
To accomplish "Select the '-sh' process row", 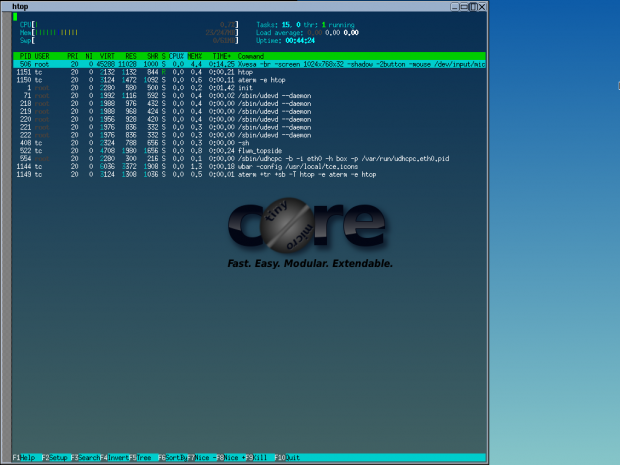I will coord(249,143).
